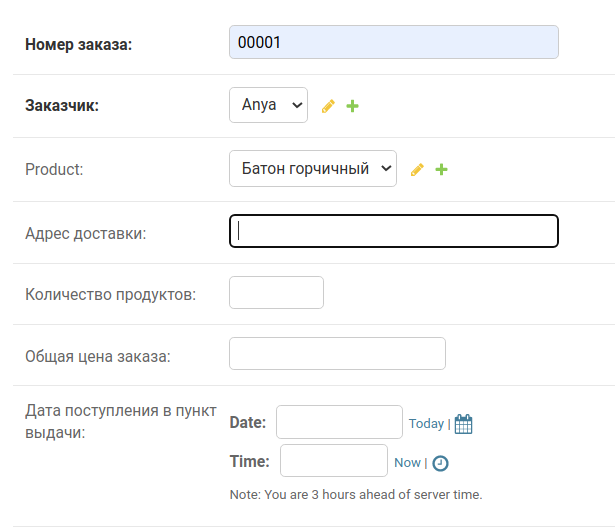Edit selected product pencil icon
The image size is (615, 532).
point(417,169)
